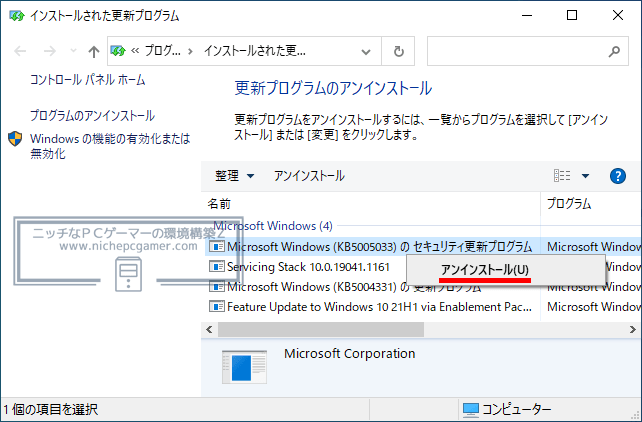Click the アンインストール toolbar button
642x422 pixels.
(309, 176)
